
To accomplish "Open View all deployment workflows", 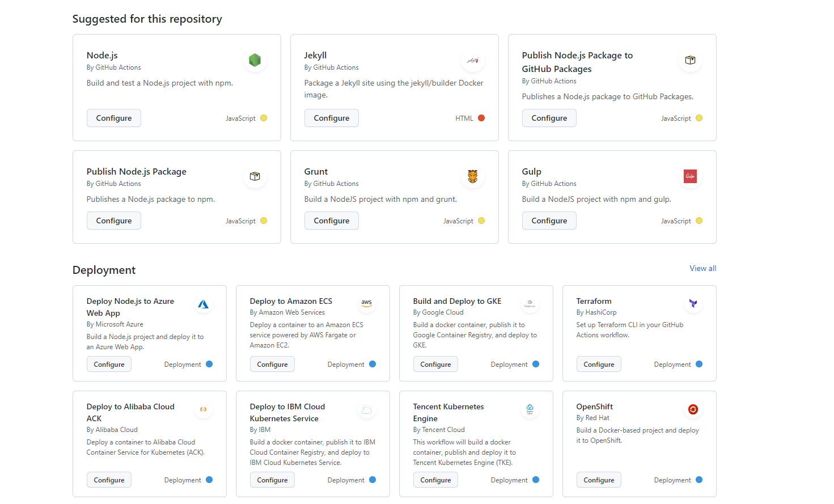I will (x=702, y=268).
